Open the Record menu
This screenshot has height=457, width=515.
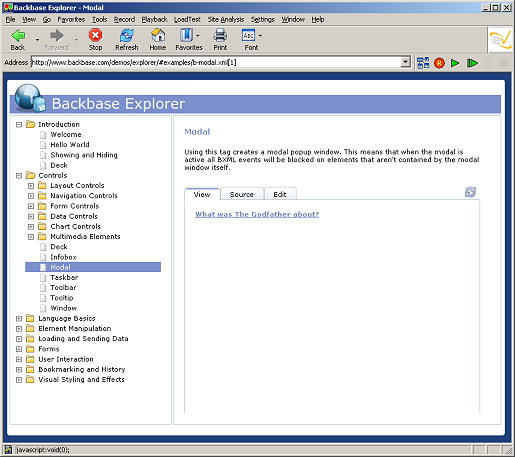point(124,20)
